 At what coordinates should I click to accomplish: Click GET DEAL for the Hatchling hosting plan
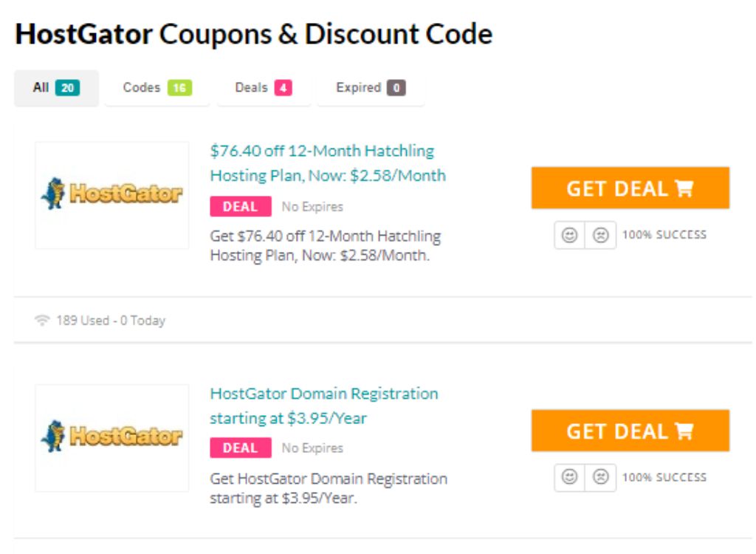(x=630, y=190)
